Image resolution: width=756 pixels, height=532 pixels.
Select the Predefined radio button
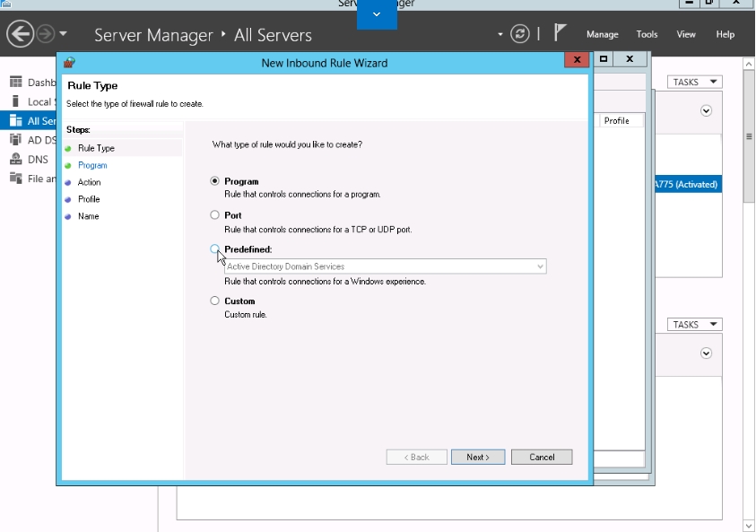tap(214, 249)
